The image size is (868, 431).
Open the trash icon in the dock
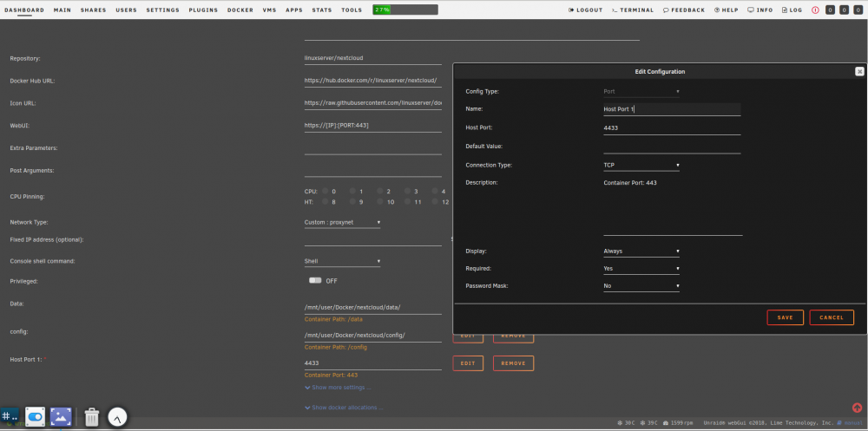91,417
